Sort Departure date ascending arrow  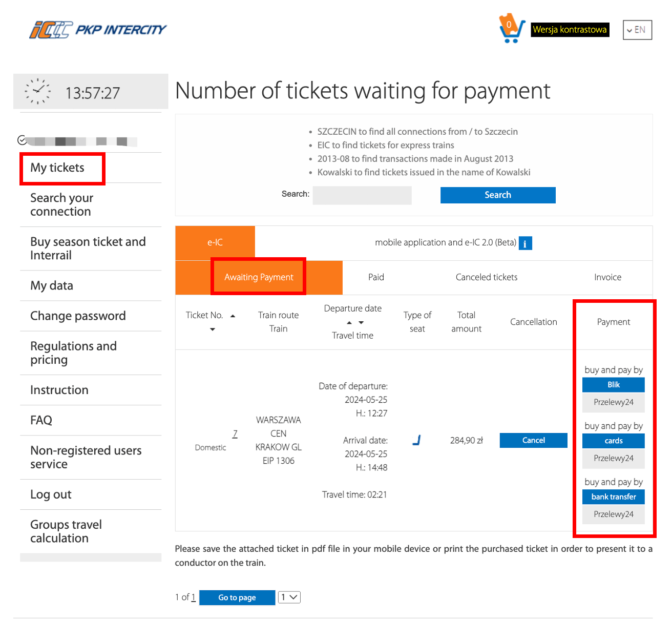pos(349,323)
